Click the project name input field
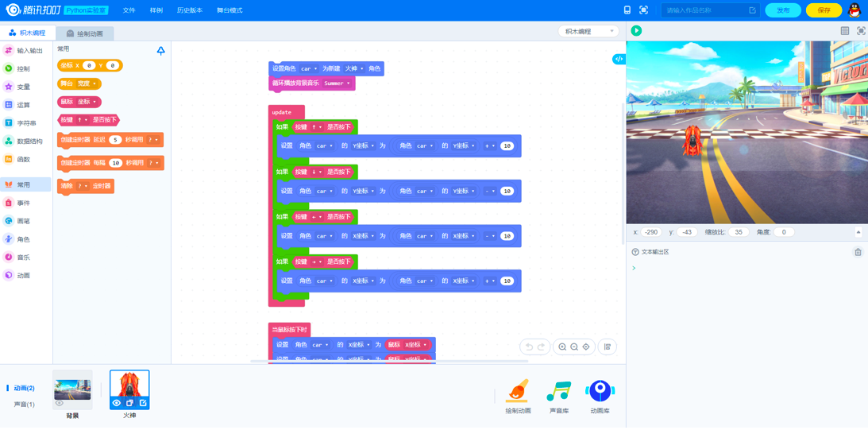 tap(705, 10)
